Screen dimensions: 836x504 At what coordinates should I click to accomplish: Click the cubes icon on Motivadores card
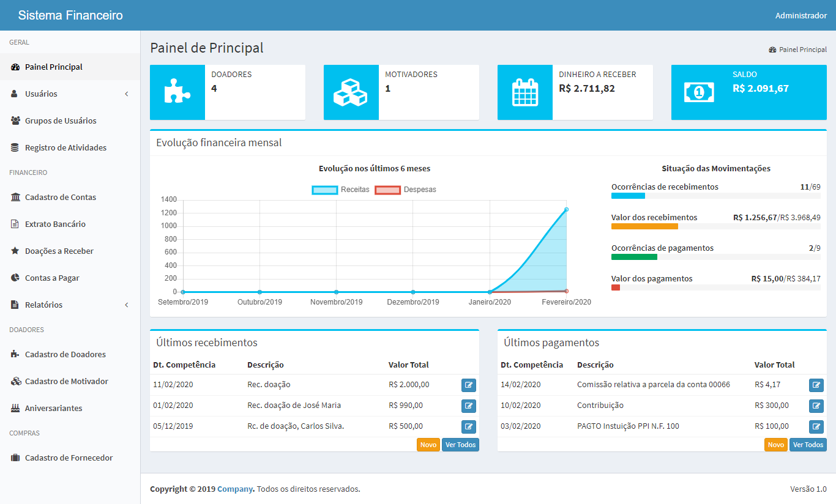[351, 92]
